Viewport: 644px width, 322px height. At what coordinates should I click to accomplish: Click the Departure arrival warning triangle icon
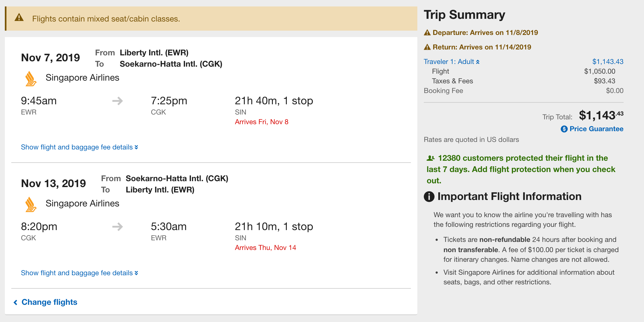pos(427,33)
